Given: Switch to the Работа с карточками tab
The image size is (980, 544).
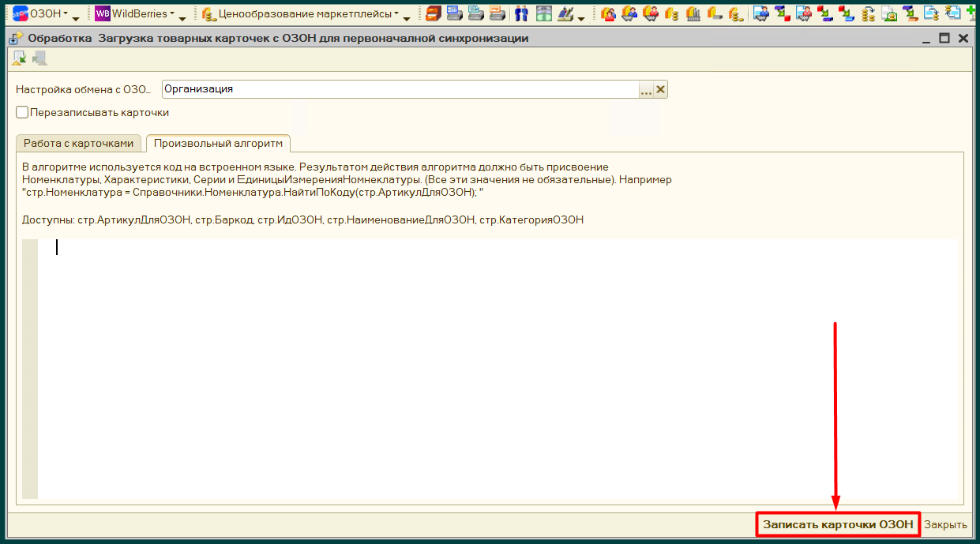Looking at the screenshot, I should (79, 143).
